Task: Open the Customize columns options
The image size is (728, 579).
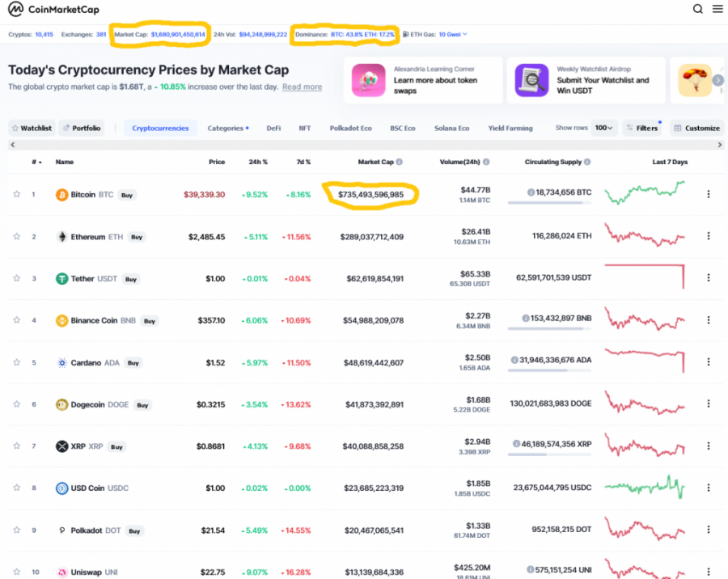Action: click(697, 128)
